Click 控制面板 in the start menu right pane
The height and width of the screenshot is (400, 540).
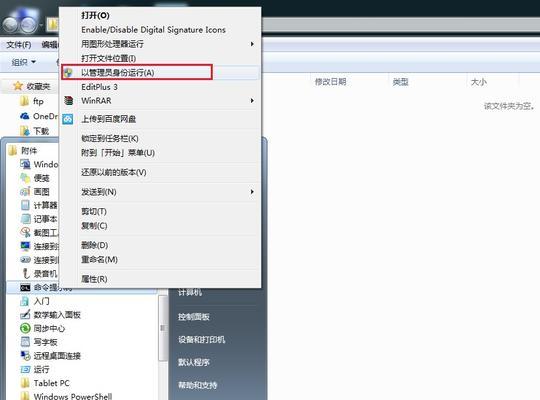pyautogui.click(x=194, y=317)
